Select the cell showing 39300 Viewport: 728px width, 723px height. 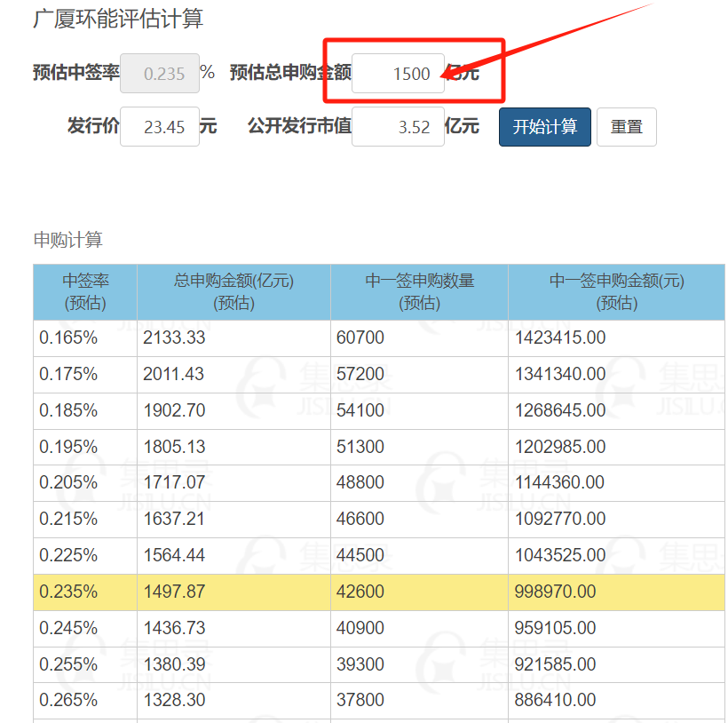click(419, 664)
